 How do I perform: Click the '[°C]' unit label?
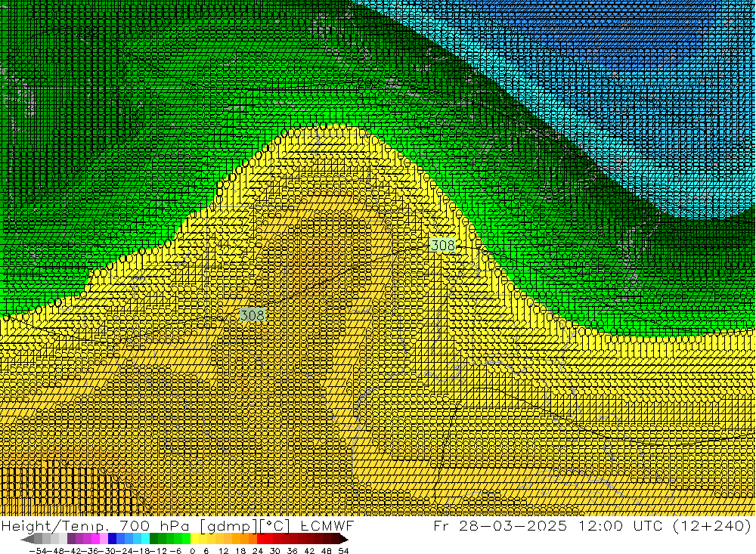click(275, 525)
